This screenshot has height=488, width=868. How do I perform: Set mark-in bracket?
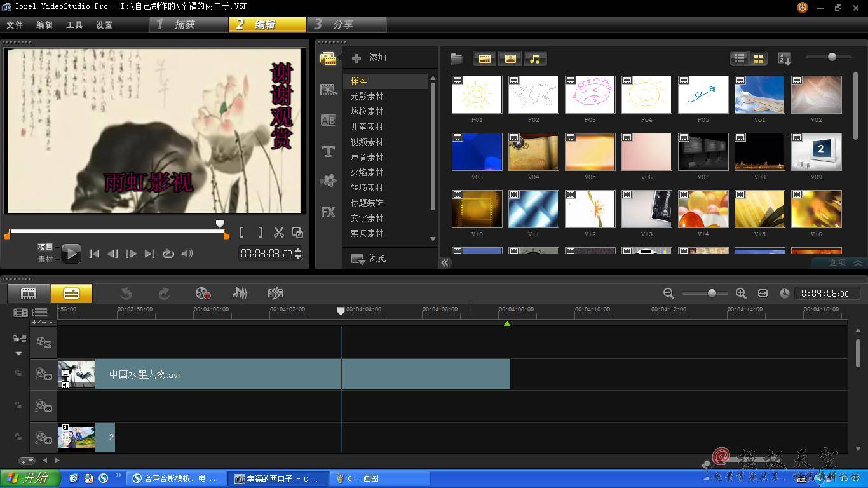point(242,233)
